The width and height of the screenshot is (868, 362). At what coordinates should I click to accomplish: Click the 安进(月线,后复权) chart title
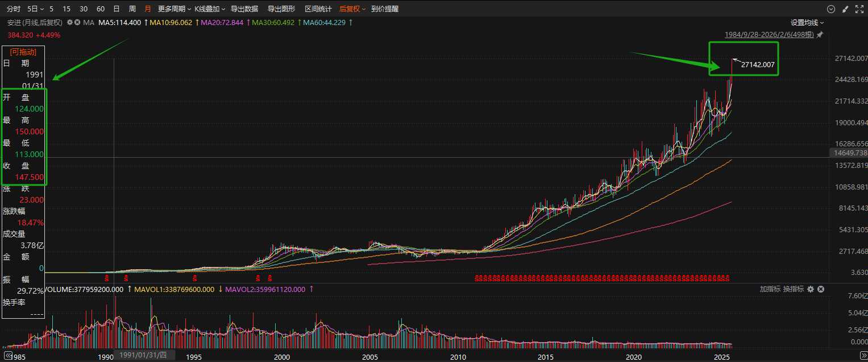pos(35,22)
